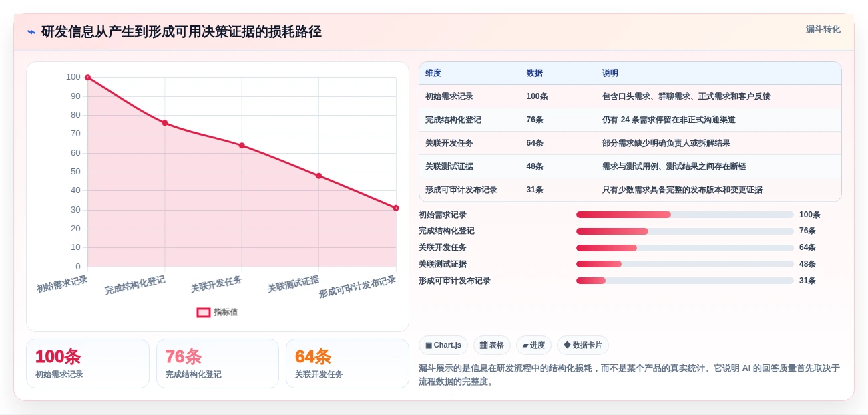
Task: Click the description 仍有 24 条需求停留在非正式沟通渠道
Action: point(669,120)
